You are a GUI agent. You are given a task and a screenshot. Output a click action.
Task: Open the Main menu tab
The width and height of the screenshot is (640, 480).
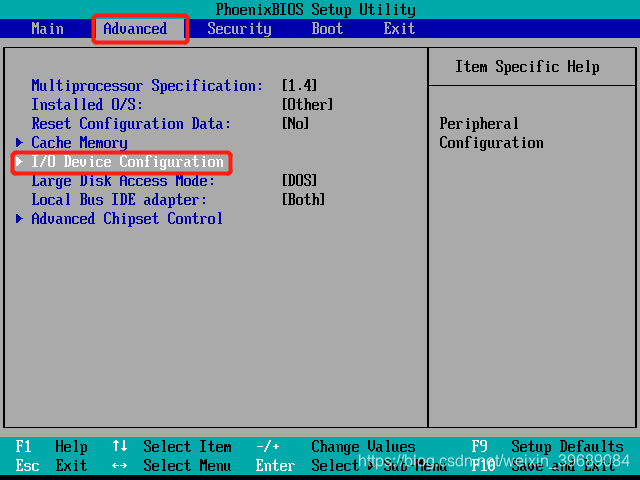click(47, 29)
